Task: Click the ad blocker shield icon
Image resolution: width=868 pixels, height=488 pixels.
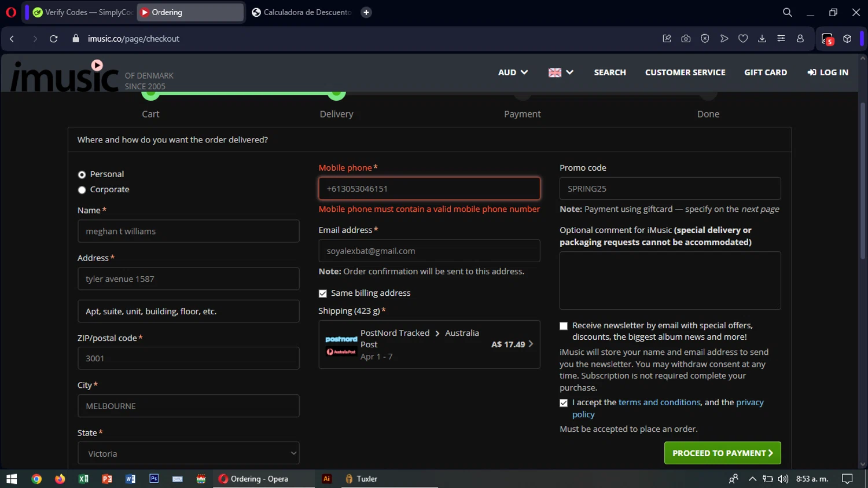Action: click(x=705, y=39)
